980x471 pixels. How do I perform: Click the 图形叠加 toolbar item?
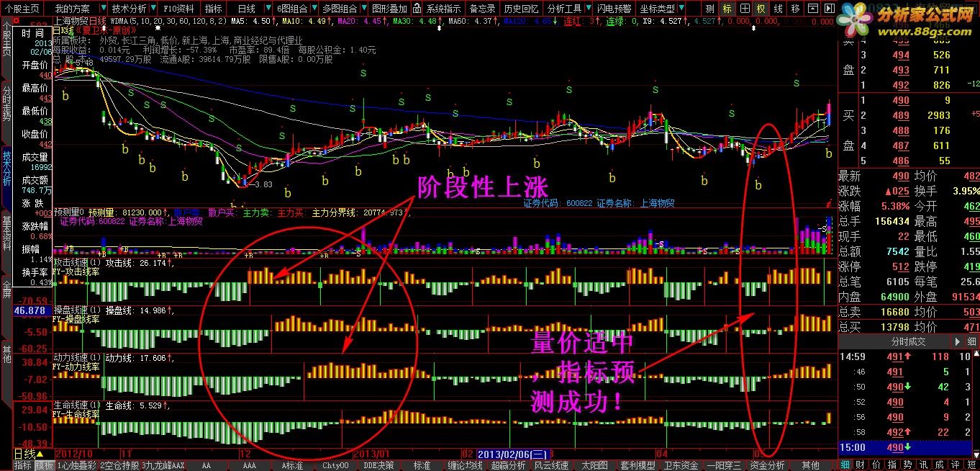(389, 9)
